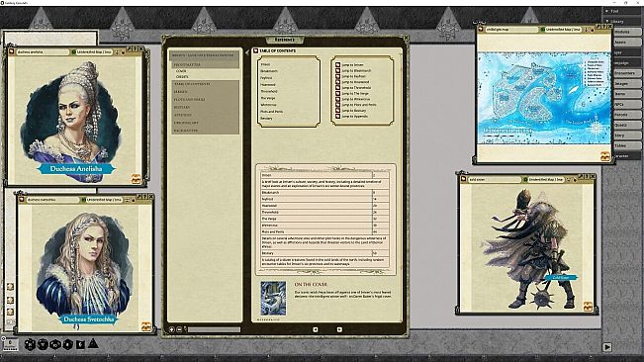Zoom in the Reference page with plus icon
The height and width of the screenshot is (362, 644).
coord(172,329)
